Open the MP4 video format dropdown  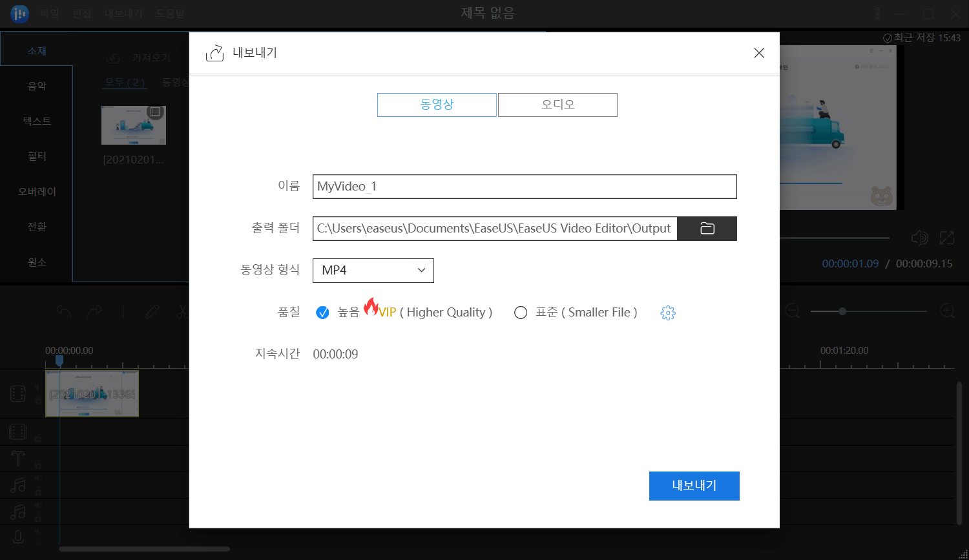[373, 270]
